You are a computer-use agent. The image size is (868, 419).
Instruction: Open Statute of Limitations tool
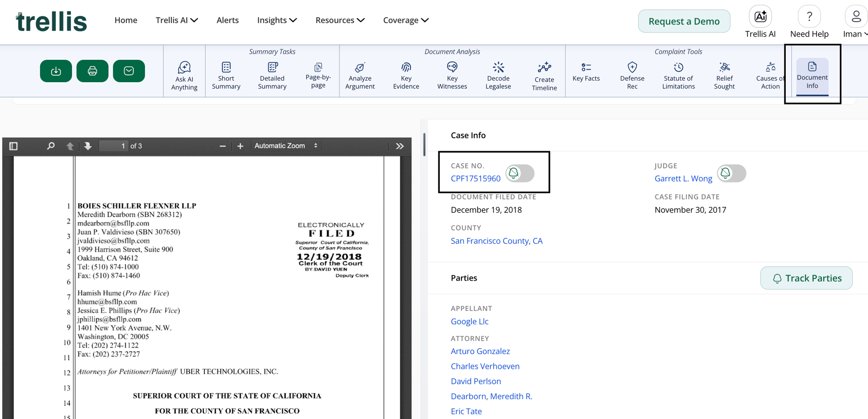[679, 75]
